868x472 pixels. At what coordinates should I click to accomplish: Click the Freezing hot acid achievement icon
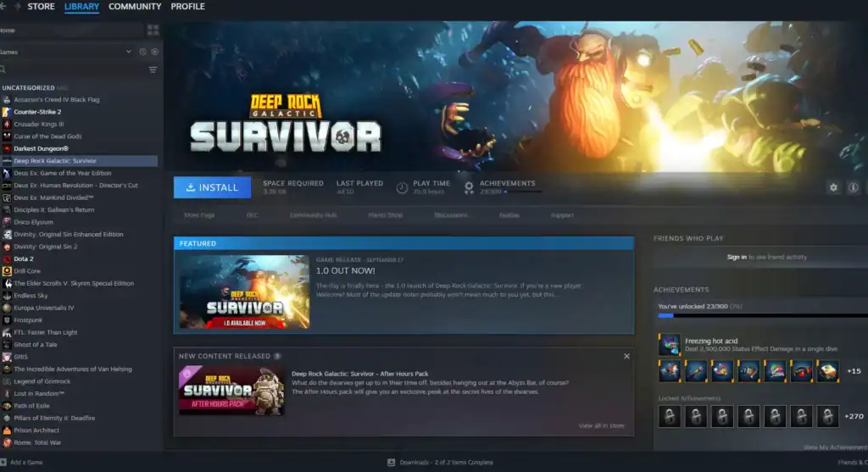(669, 344)
